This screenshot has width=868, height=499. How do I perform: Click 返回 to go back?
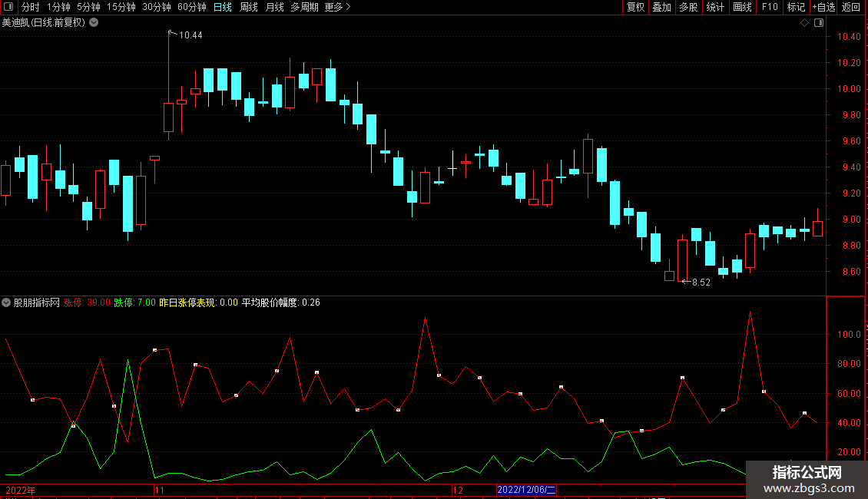[851, 7]
